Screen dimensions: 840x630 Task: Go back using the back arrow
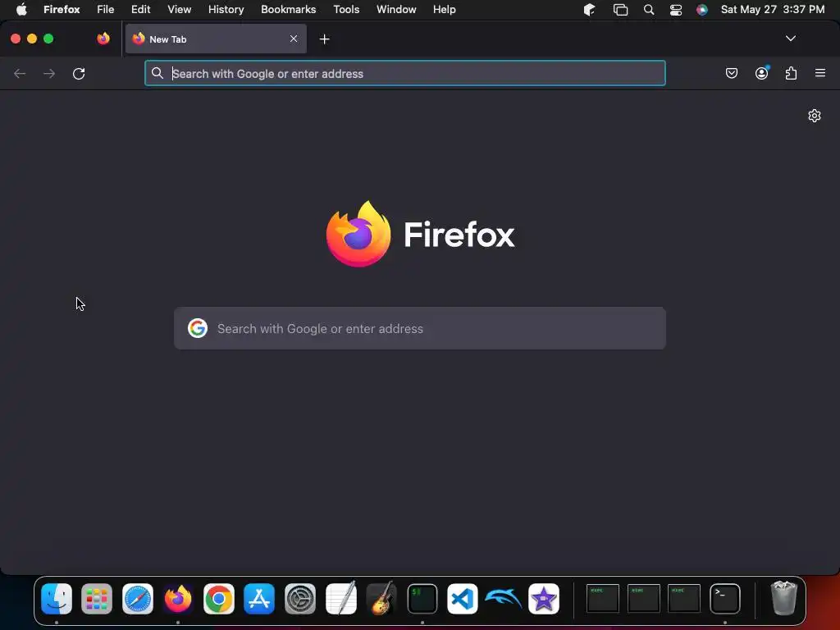click(20, 73)
